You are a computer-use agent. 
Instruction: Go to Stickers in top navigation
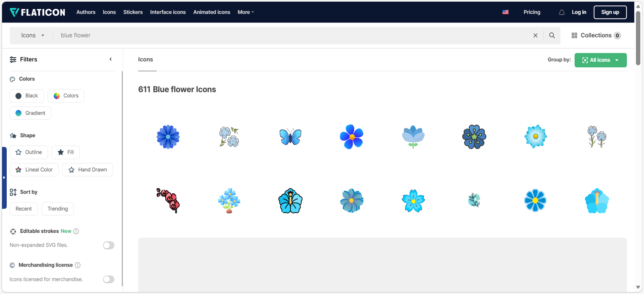click(x=133, y=12)
